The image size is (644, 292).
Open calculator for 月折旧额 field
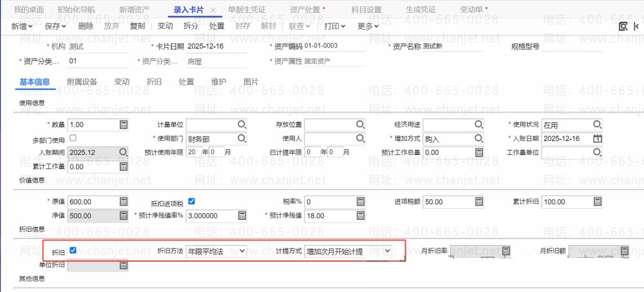625,251
